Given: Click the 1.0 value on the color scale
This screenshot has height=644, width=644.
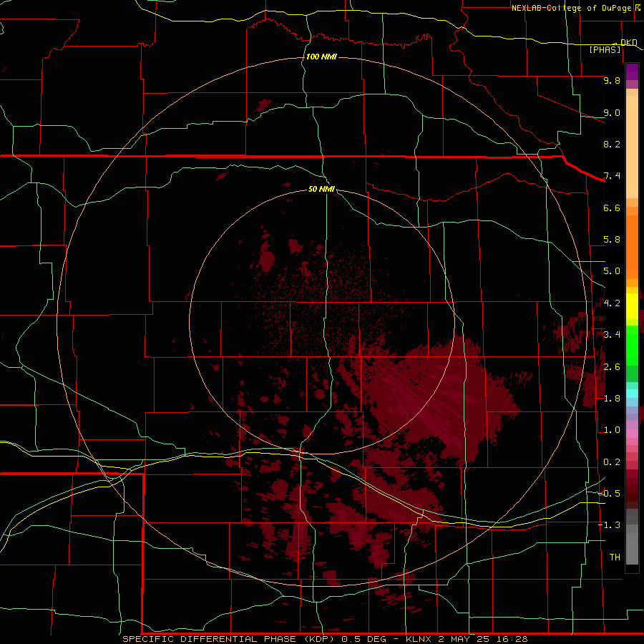Looking at the screenshot, I should (612, 431).
